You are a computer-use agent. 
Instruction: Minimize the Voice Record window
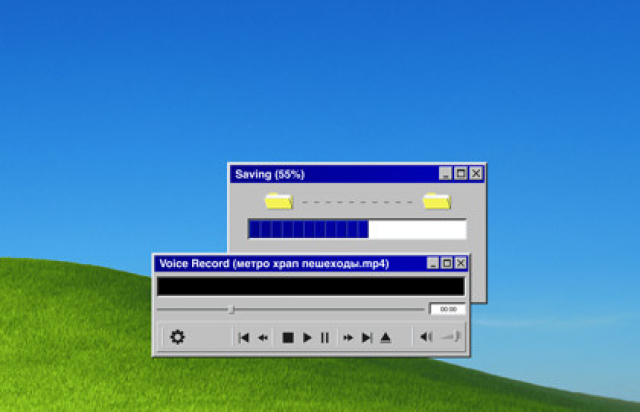coord(433,263)
